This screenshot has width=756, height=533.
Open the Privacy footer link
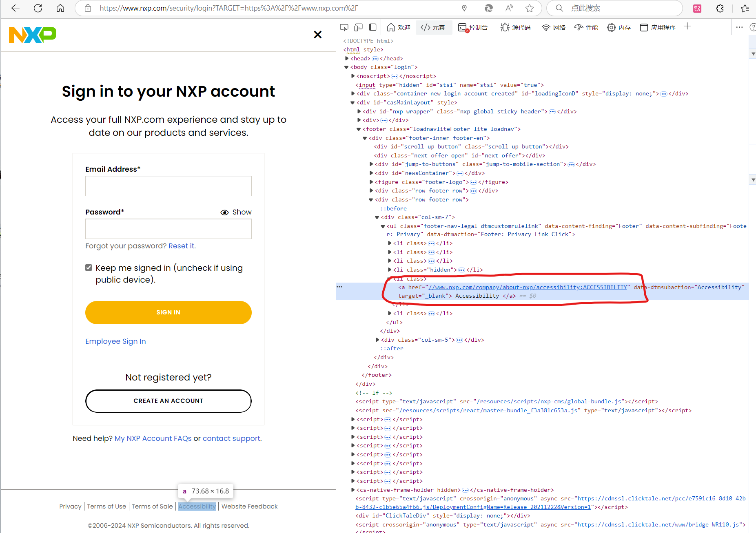point(70,506)
